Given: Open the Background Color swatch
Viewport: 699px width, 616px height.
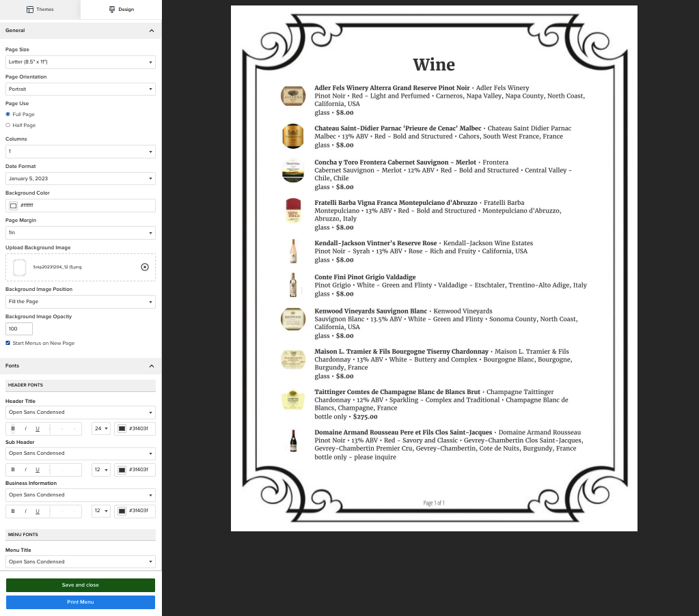Looking at the screenshot, I should tap(13, 206).
